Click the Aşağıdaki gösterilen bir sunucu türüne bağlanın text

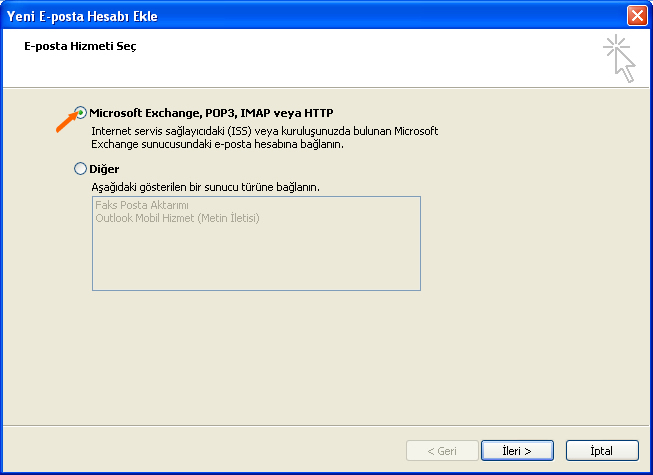coord(206,187)
